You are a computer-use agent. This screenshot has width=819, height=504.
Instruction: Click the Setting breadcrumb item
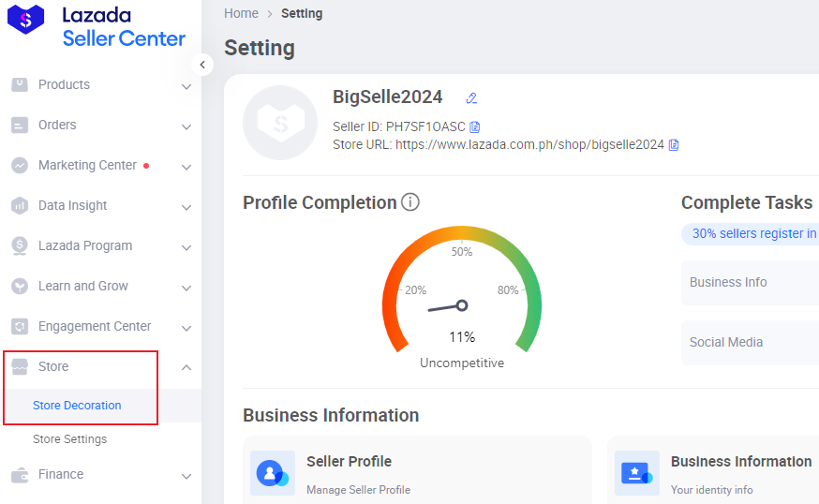click(x=302, y=13)
